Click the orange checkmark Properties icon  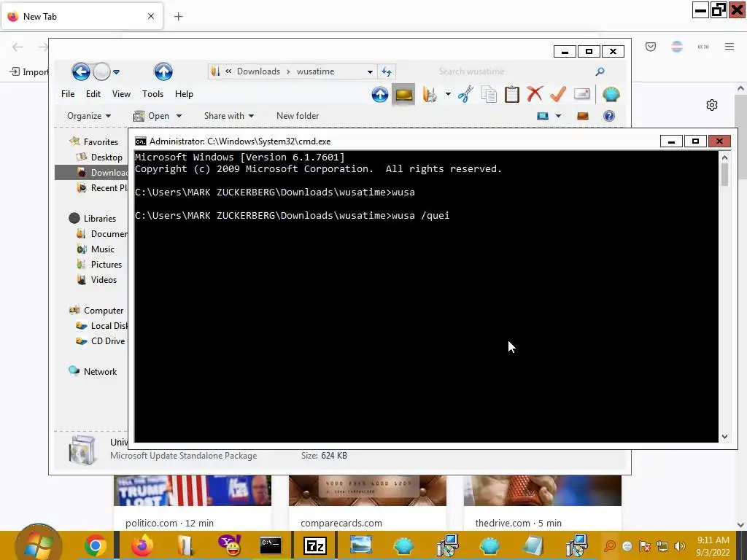tap(558, 94)
